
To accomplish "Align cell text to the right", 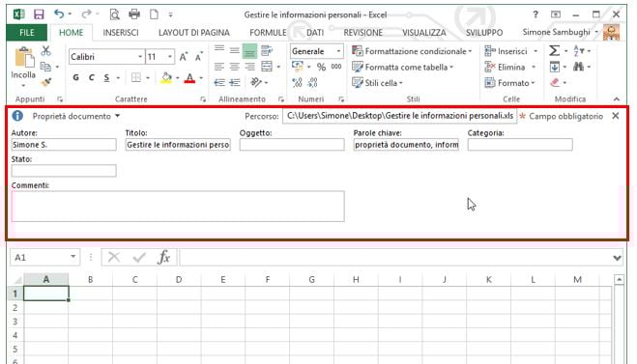I will click(x=249, y=67).
